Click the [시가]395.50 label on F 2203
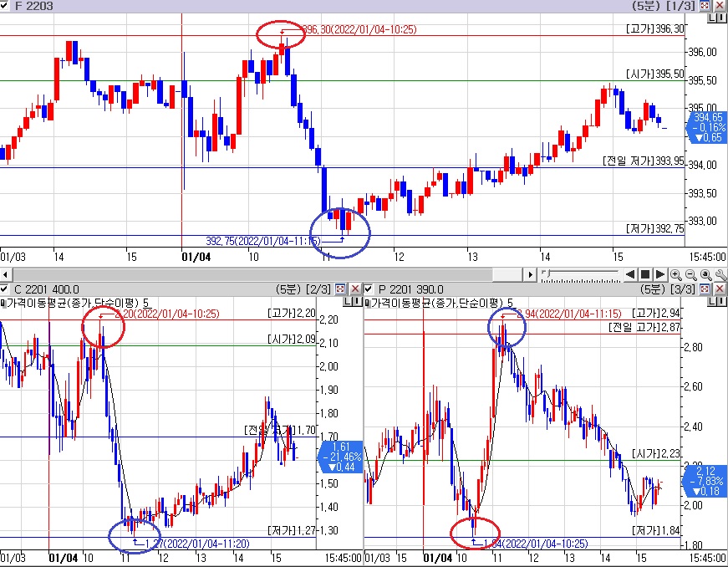Image resolution: width=728 pixels, height=567 pixels. (x=655, y=74)
